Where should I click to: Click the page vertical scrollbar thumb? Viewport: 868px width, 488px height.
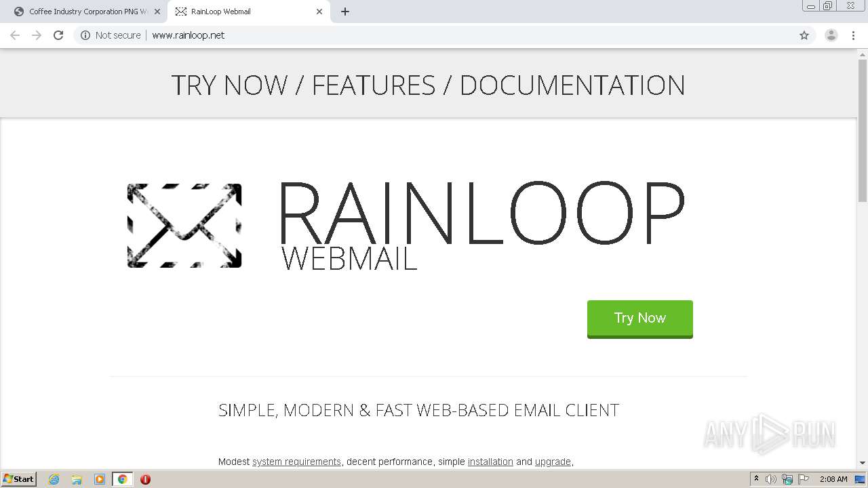pyautogui.click(x=863, y=131)
